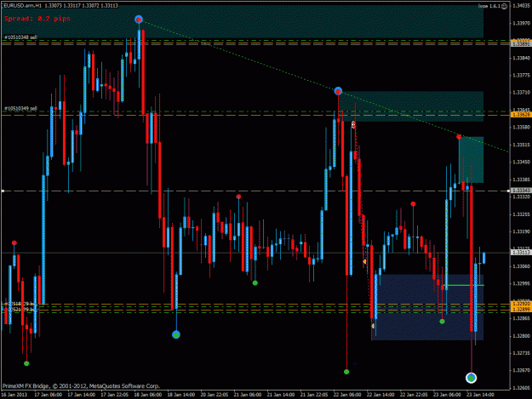Screen dimensions: 532x399
Task: Click the green dot under the 21 Jan 06:00 candle
Action: tap(255, 282)
